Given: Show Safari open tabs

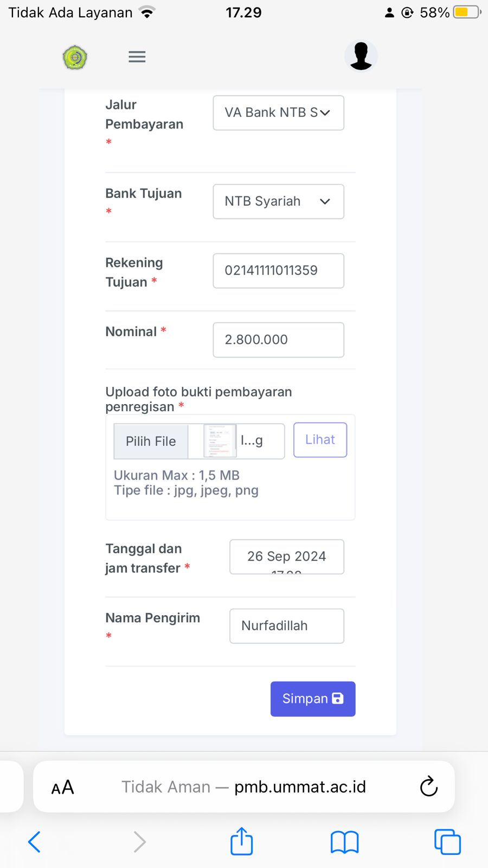Looking at the screenshot, I should coord(447,842).
